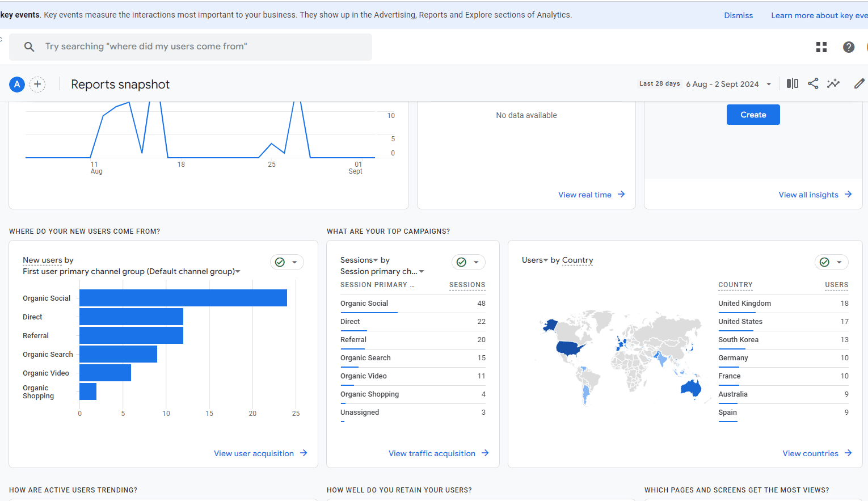The height and width of the screenshot is (501, 868).
Task: Select the France country row
Action: pos(783,376)
